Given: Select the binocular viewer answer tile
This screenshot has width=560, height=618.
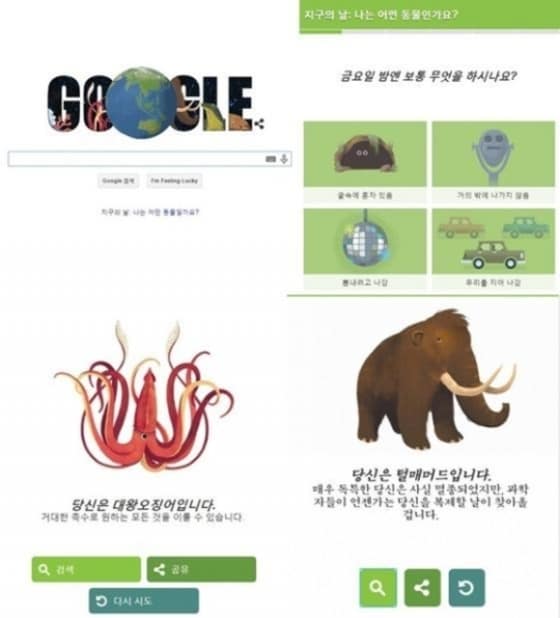Looking at the screenshot, I should point(493,162).
